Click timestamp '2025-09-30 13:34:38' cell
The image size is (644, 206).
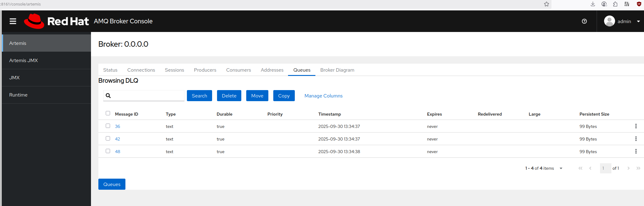(339, 152)
